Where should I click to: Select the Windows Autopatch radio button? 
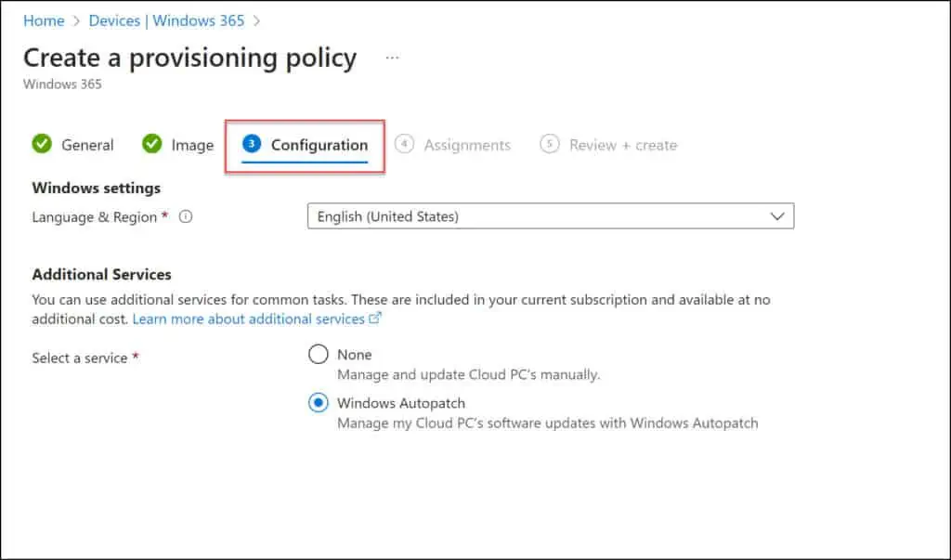pyautogui.click(x=319, y=403)
